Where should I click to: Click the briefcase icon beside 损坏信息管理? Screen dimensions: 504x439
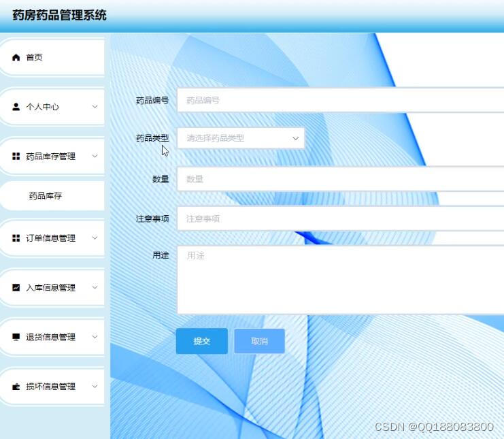pyautogui.click(x=16, y=387)
